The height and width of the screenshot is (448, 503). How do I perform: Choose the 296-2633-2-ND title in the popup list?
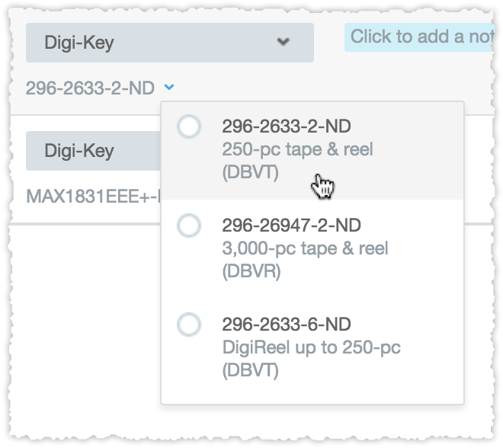pos(287,126)
